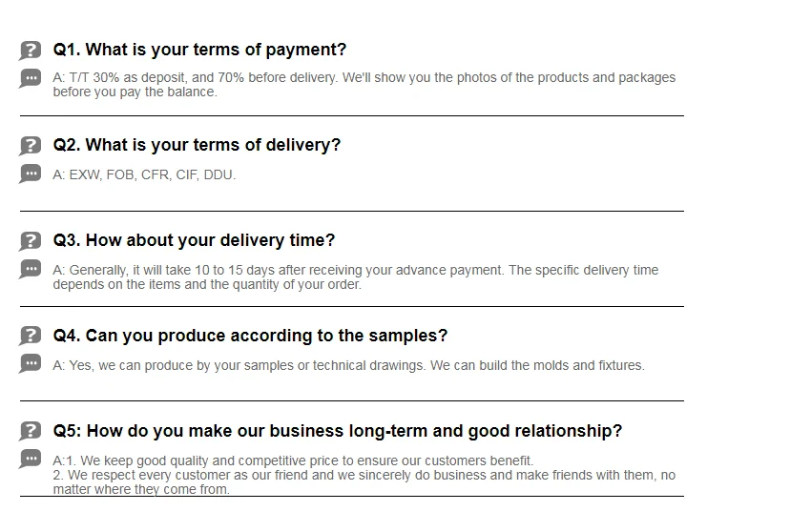The image size is (811, 532).
Task: Click the question mark icon beside Q4
Action: (x=30, y=336)
